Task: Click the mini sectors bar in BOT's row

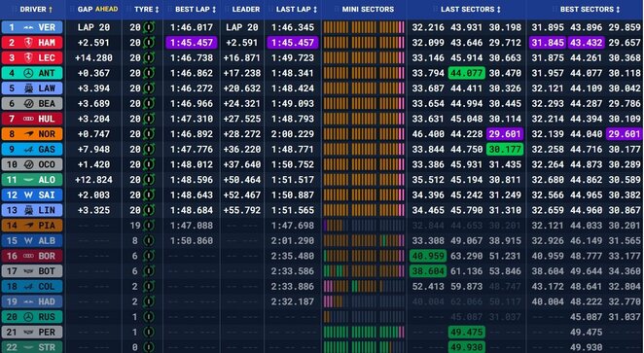Action: pos(364,271)
